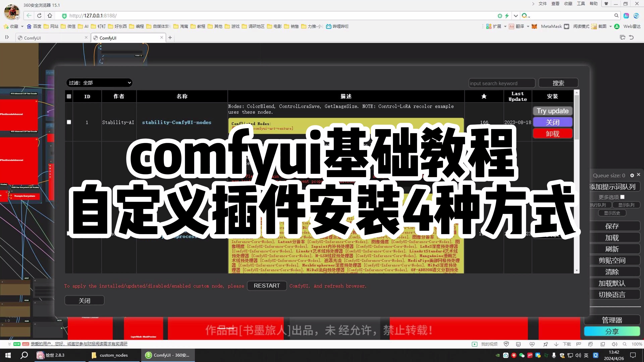
Task: Toggle the select-all checkbox in table header
Action: click(x=69, y=96)
